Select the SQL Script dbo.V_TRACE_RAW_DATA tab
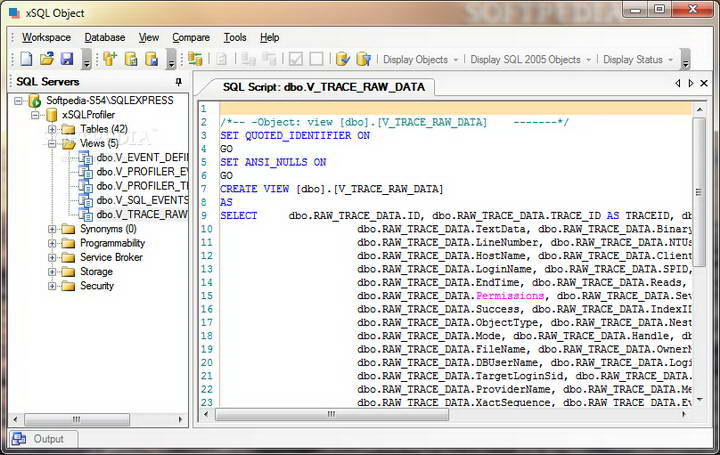 click(x=323, y=87)
